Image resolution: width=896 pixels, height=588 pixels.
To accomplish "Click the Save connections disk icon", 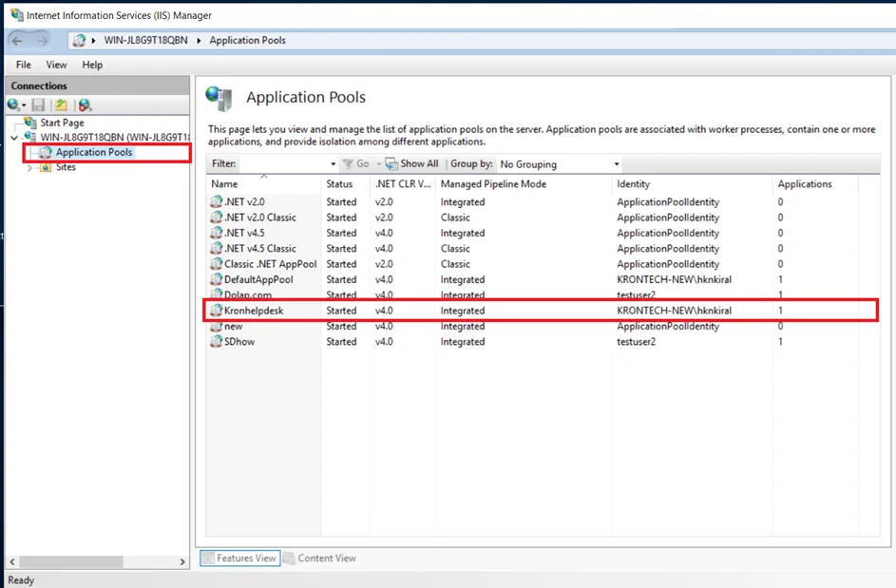I will click(38, 104).
